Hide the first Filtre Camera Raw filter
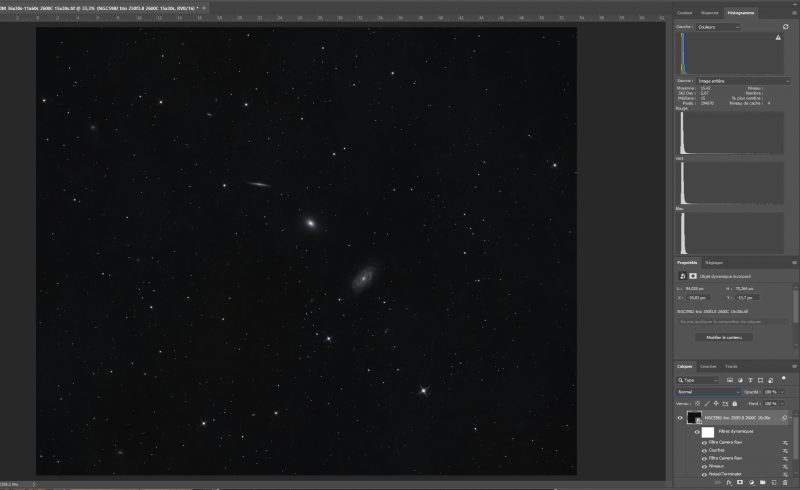The image size is (800, 490). click(705, 443)
